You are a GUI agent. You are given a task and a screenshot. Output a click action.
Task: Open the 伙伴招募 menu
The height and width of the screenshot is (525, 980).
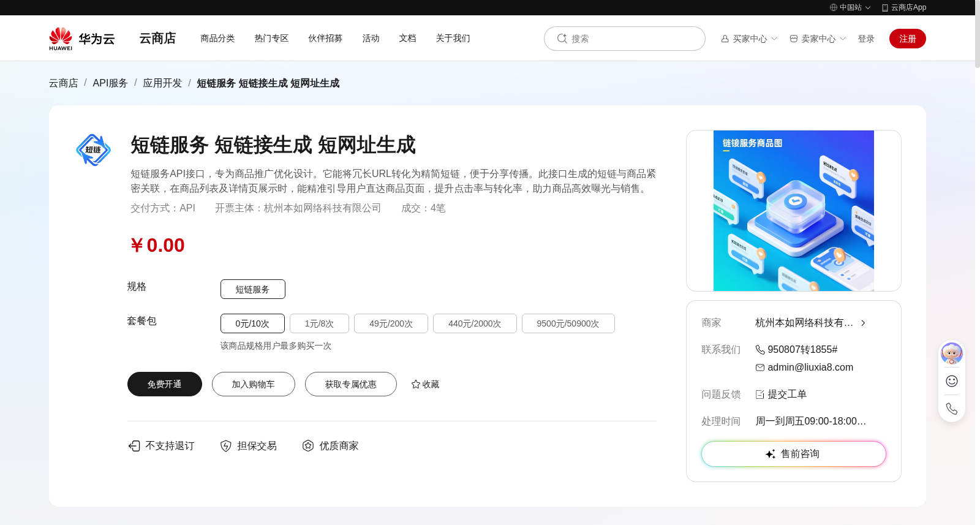coord(325,38)
